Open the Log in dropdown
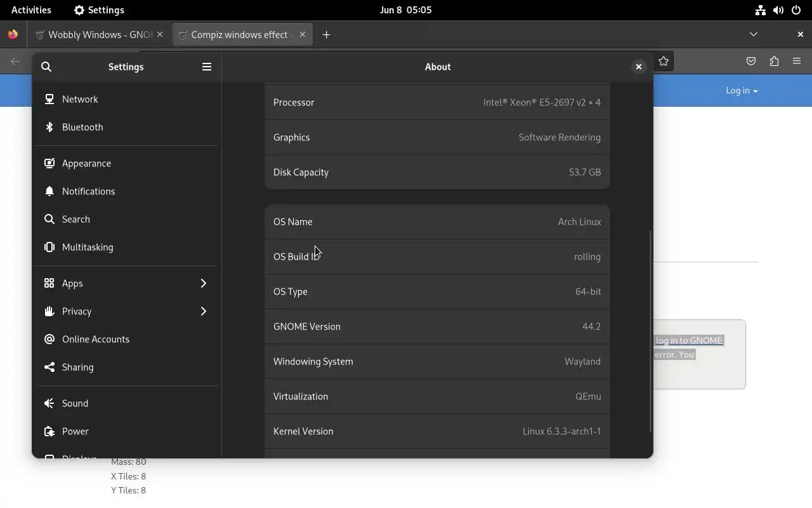The image size is (812, 508). 742,91
